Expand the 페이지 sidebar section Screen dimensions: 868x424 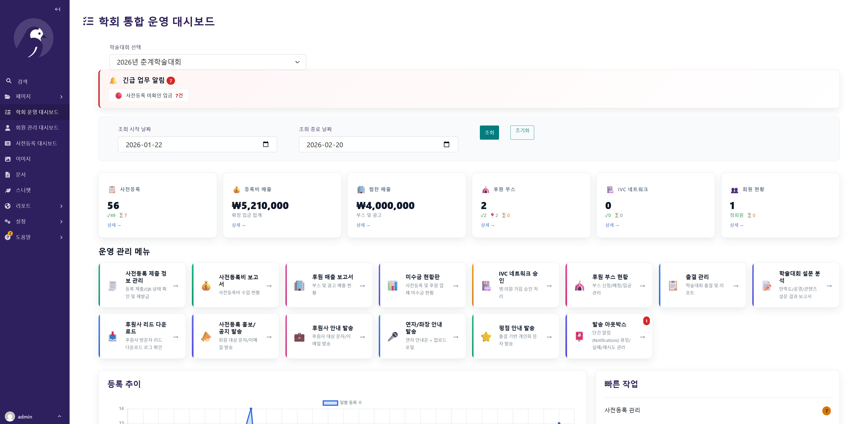click(x=62, y=96)
